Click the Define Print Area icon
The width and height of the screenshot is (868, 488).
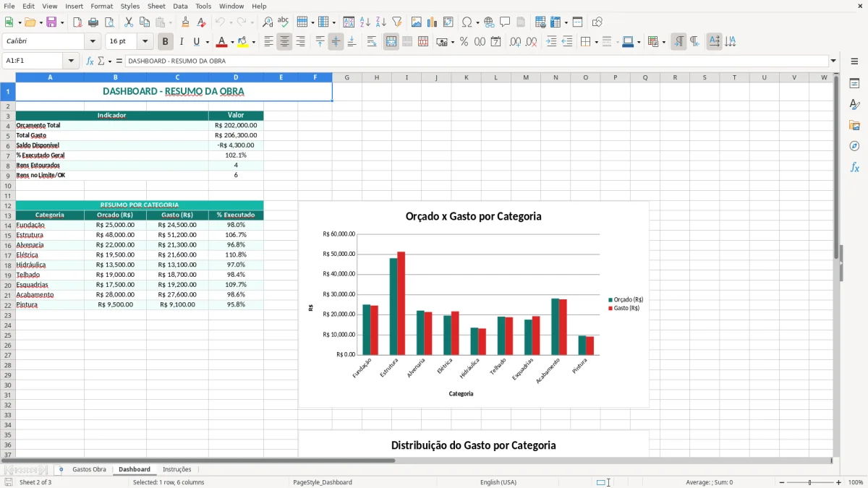coord(540,22)
